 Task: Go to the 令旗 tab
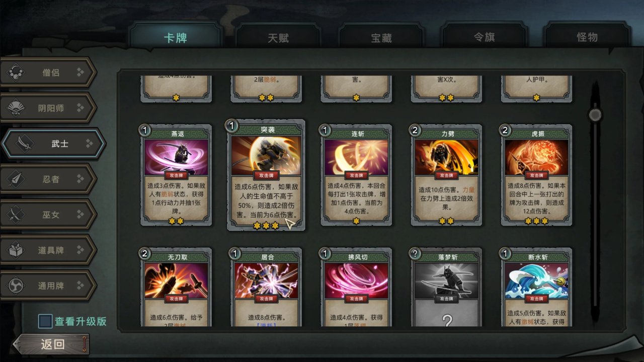click(x=485, y=37)
